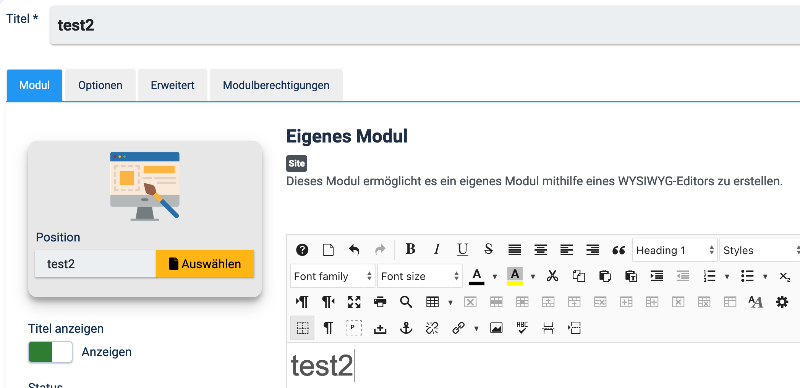Cut the selected text with scissors
This screenshot has width=800, height=388.
click(552, 276)
